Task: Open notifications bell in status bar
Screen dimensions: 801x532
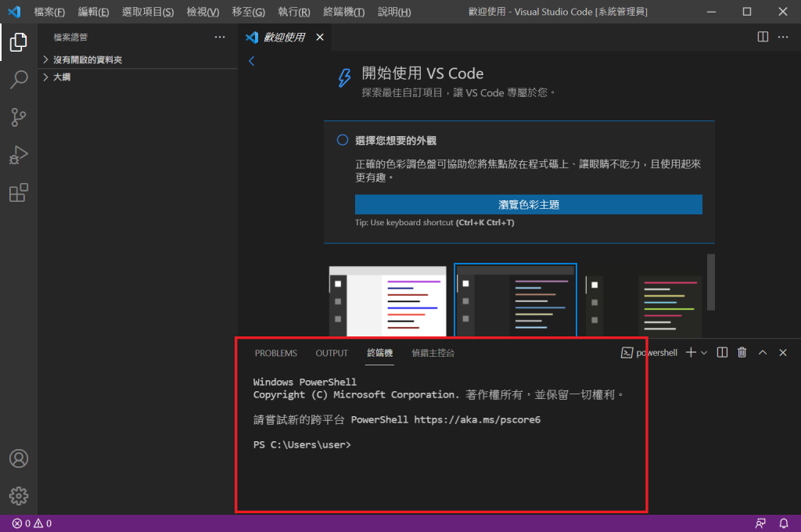Action: (x=784, y=523)
